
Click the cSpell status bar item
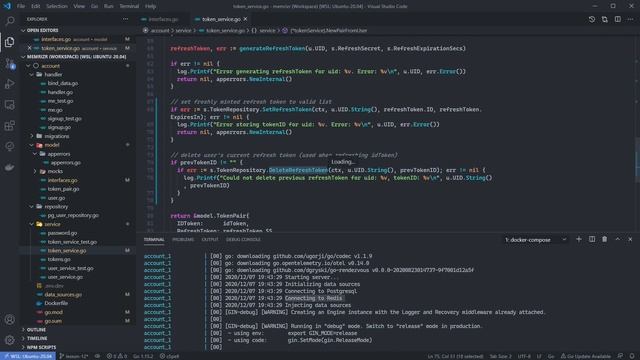pyautogui.click(x=169, y=356)
